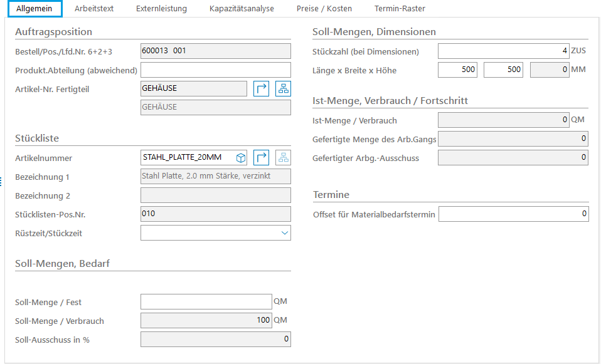This screenshot has height=364, width=601.
Task: Click the Länge field showing first 500
Action: 457,70
